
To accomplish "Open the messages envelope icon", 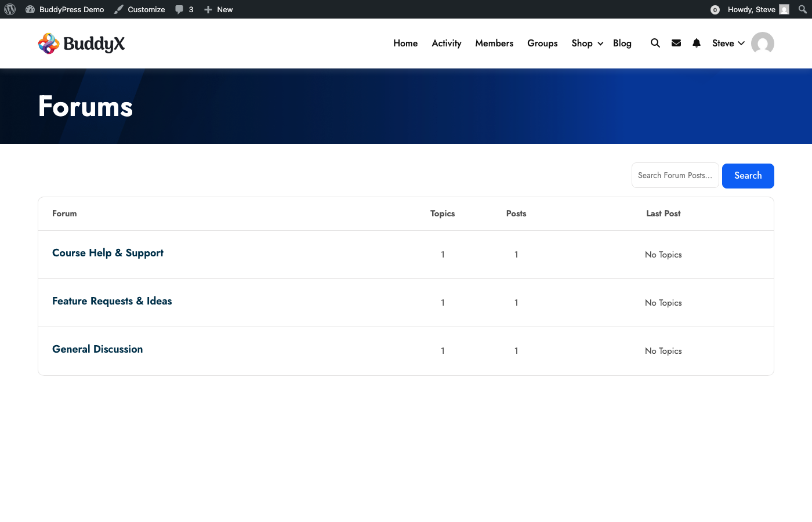I will [676, 43].
